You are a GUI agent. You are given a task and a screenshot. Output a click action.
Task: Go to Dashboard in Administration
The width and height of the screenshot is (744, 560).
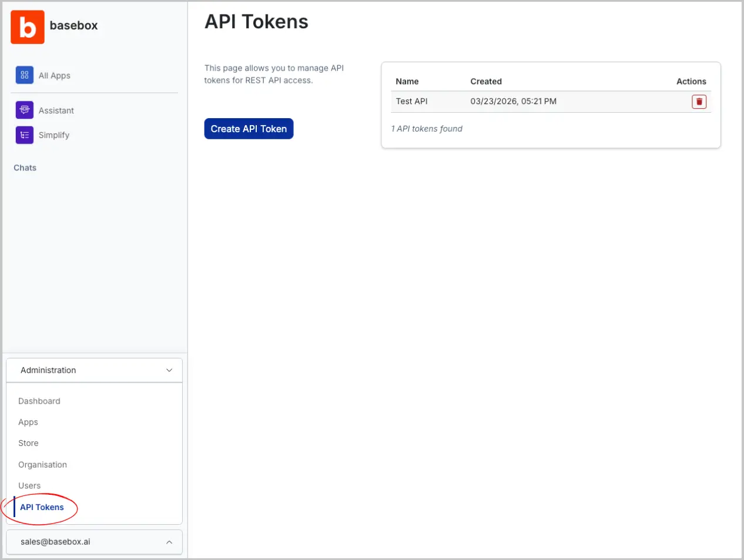39,401
